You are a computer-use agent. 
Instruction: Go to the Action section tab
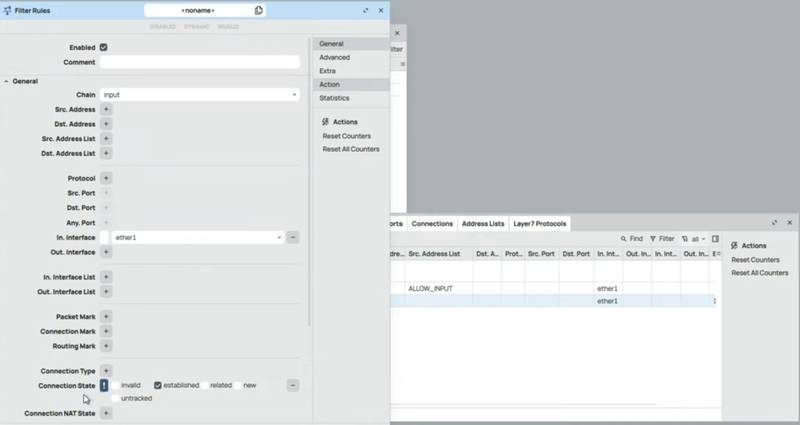click(x=351, y=84)
